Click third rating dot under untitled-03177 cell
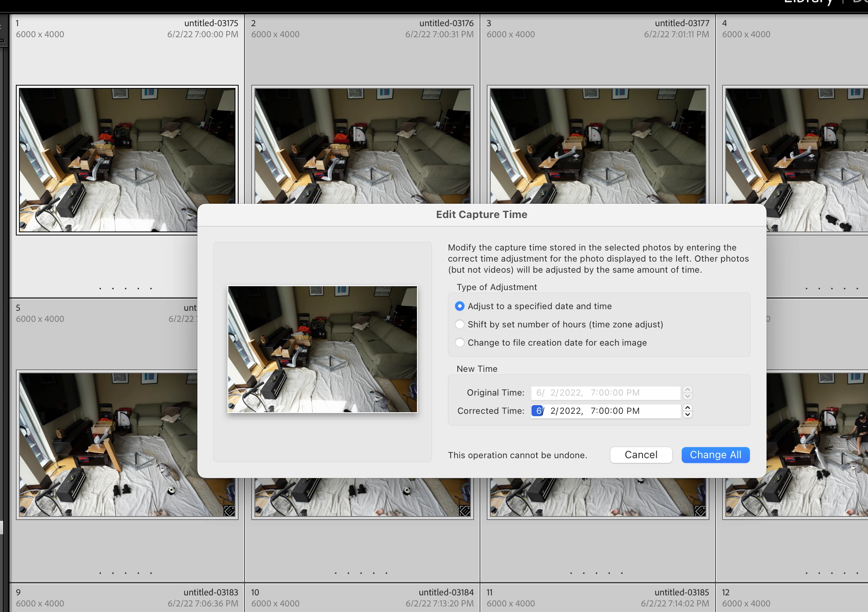 point(597,573)
